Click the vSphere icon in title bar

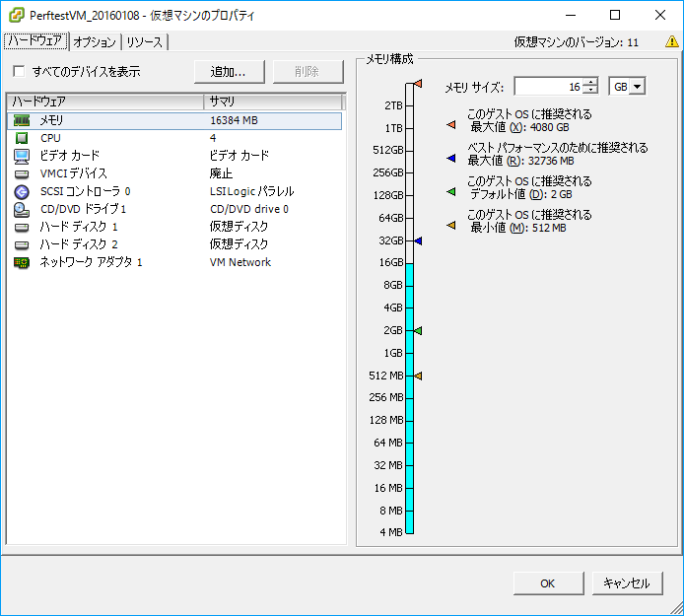click(16, 15)
